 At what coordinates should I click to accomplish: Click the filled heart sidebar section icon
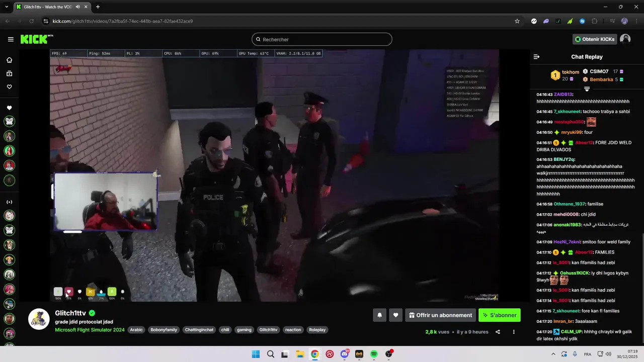[x=10, y=108]
